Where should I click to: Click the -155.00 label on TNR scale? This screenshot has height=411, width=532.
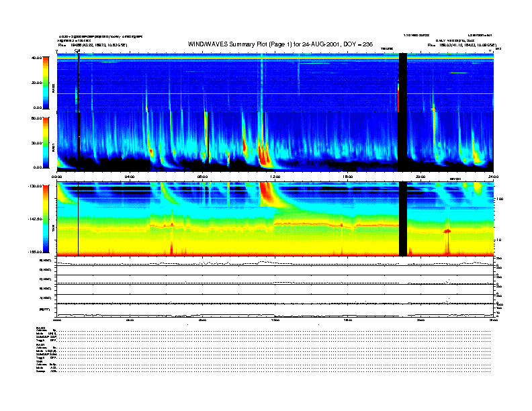(x=35, y=252)
